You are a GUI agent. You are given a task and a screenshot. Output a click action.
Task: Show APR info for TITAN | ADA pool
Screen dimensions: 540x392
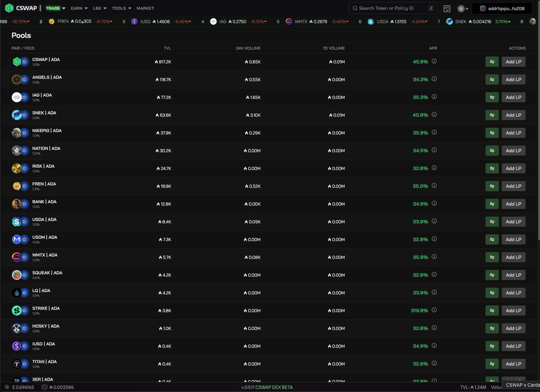pos(434,364)
